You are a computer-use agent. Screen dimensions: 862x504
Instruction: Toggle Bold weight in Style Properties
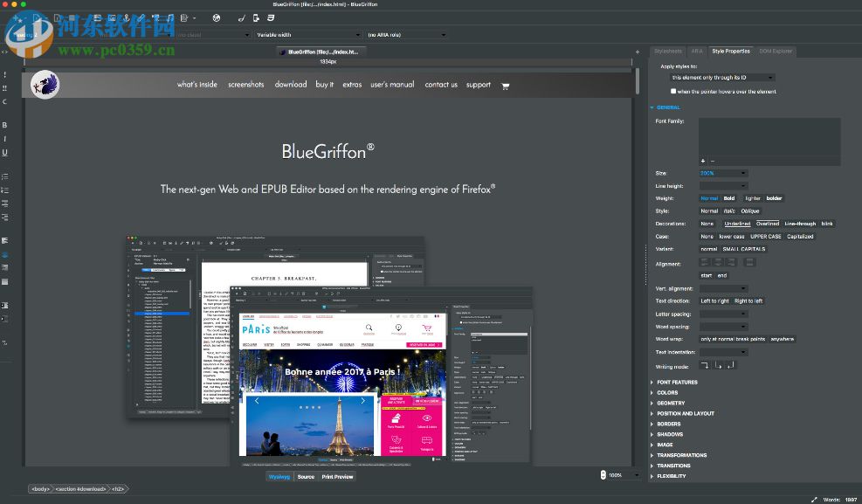click(x=729, y=198)
